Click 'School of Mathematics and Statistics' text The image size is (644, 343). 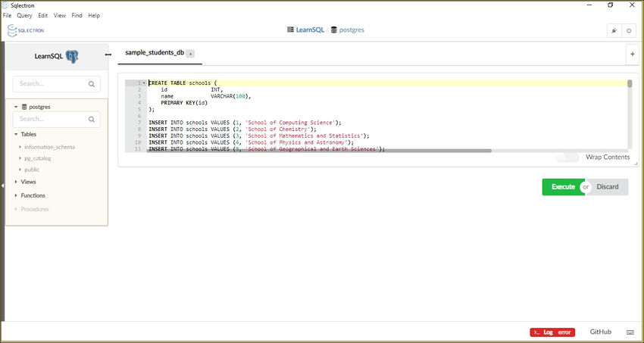305,136
